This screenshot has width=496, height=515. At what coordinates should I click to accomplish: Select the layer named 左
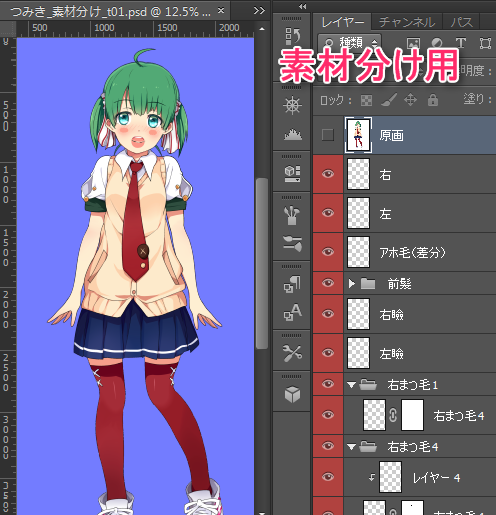point(385,214)
